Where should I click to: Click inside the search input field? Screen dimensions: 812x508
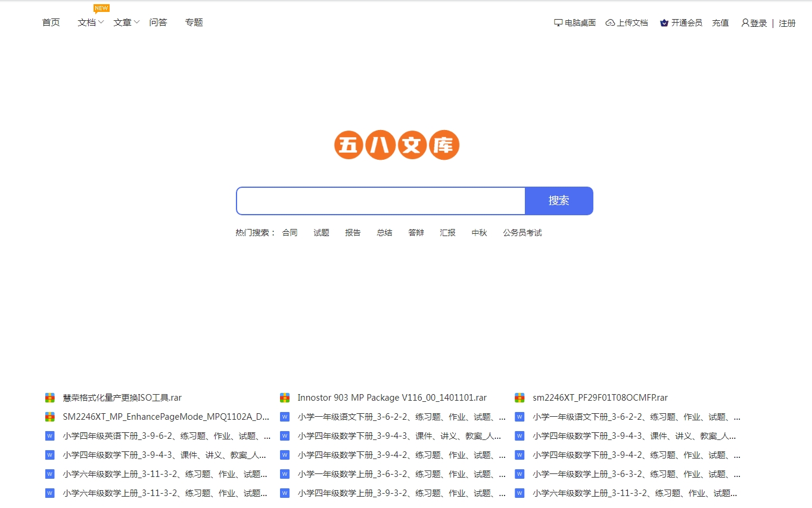click(x=381, y=201)
